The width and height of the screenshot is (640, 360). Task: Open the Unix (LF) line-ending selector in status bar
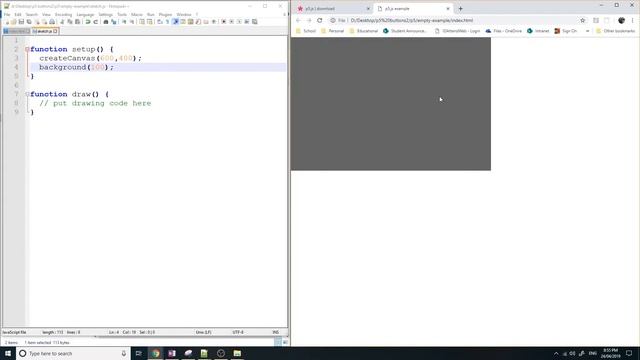click(x=203, y=332)
